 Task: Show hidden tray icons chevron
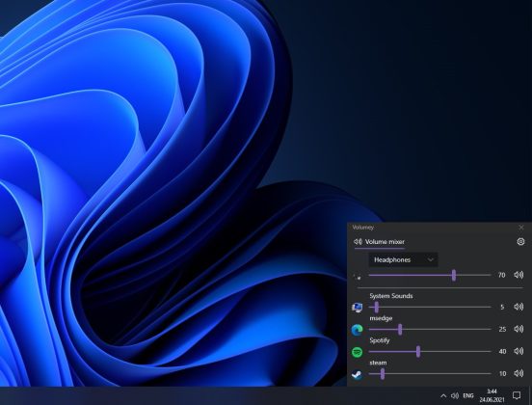(x=443, y=395)
